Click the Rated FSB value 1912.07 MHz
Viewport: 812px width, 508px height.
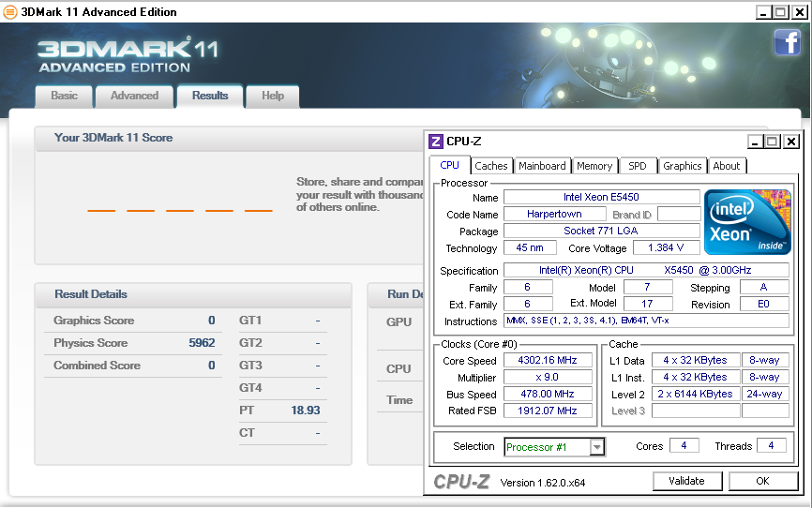[548, 411]
